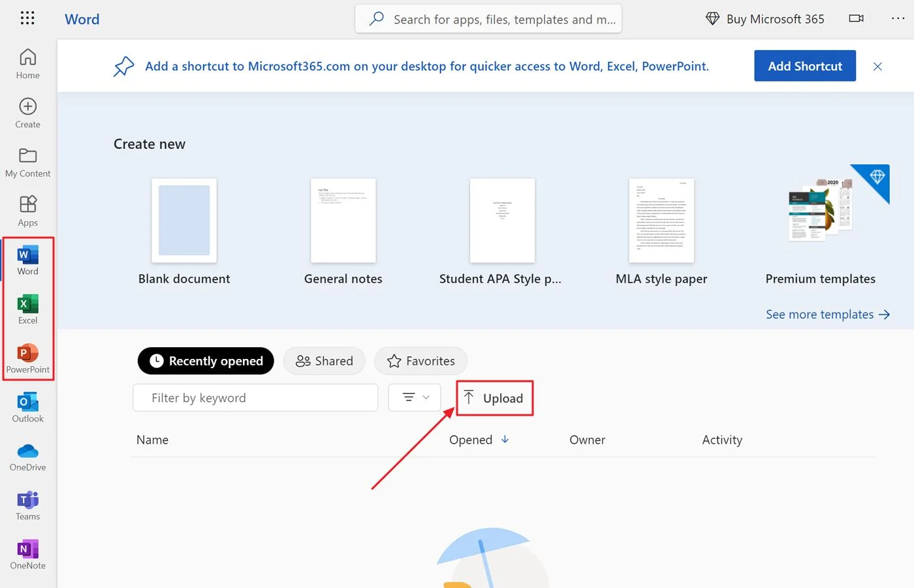914x588 pixels.
Task: Click the Word title in header
Action: [x=82, y=19]
